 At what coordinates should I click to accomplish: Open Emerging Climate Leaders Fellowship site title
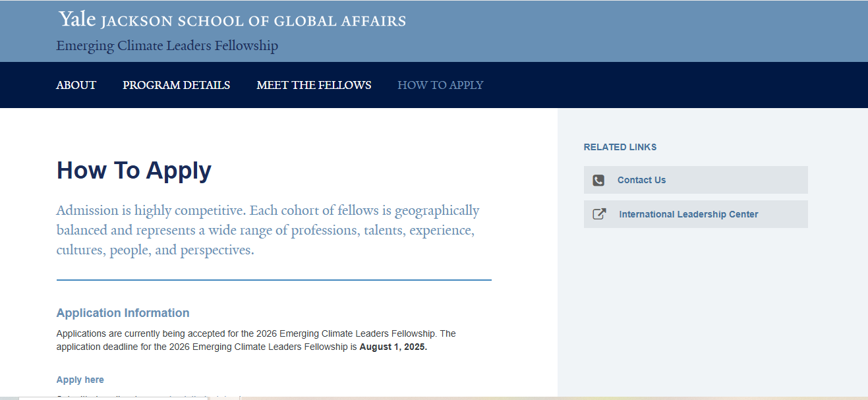(x=167, y=45)
